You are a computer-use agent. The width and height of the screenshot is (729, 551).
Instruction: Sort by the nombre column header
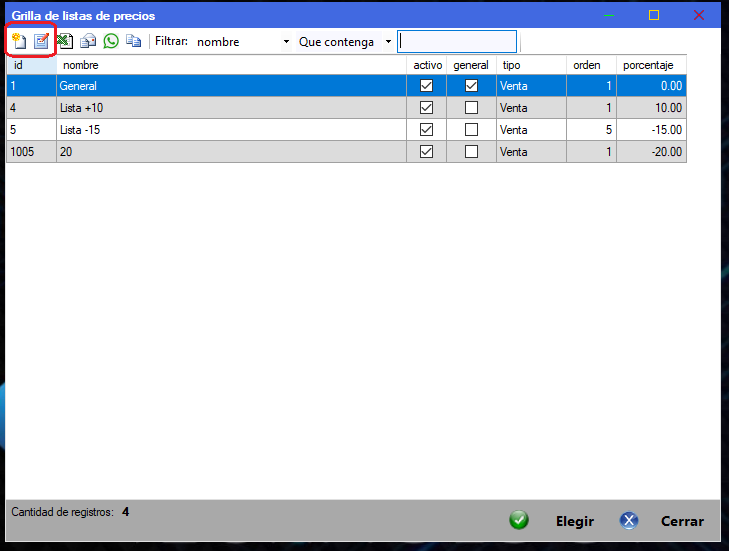tap(230, 65)
